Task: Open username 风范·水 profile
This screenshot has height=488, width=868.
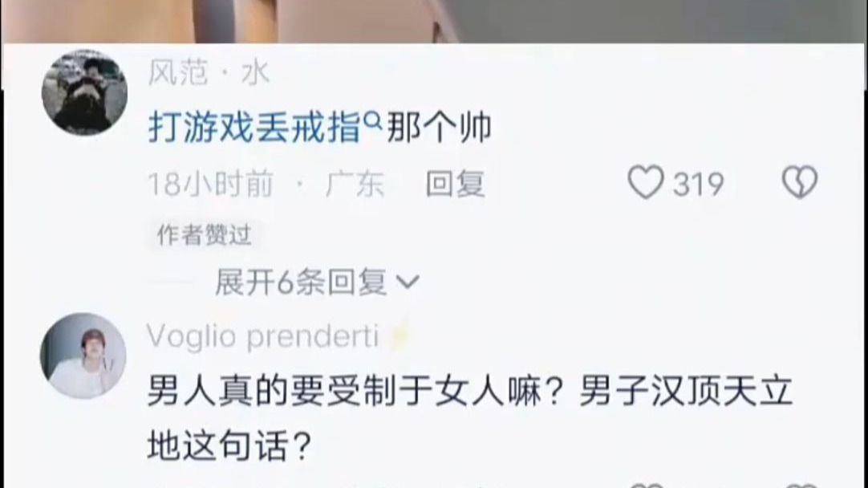Action: pyautogui.click(x=209, y=72)
